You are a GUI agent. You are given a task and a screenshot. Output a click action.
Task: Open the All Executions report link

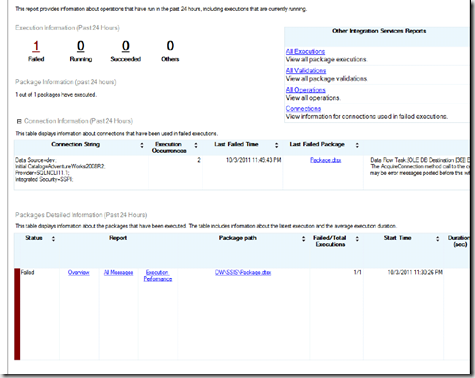point(305,52)
